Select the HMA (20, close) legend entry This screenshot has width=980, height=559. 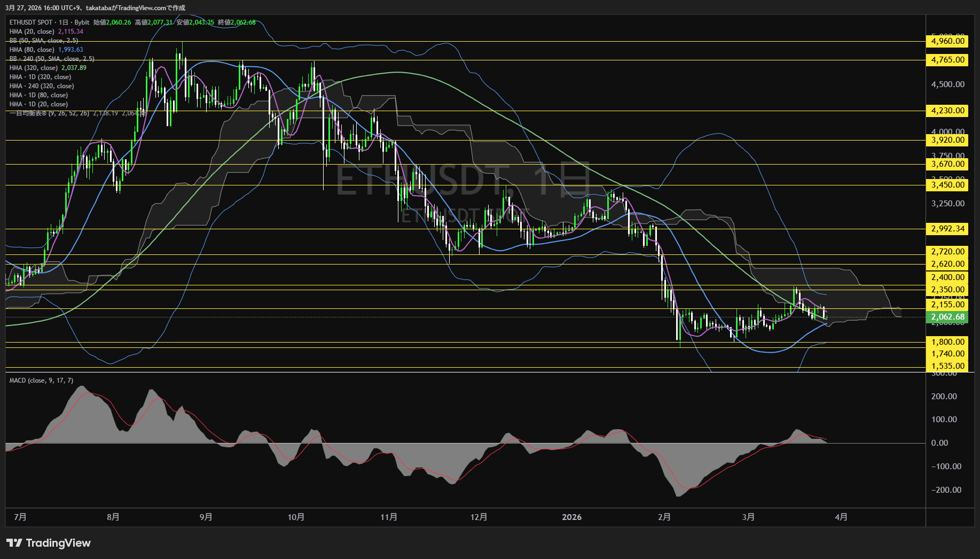(x=32, y=32)
